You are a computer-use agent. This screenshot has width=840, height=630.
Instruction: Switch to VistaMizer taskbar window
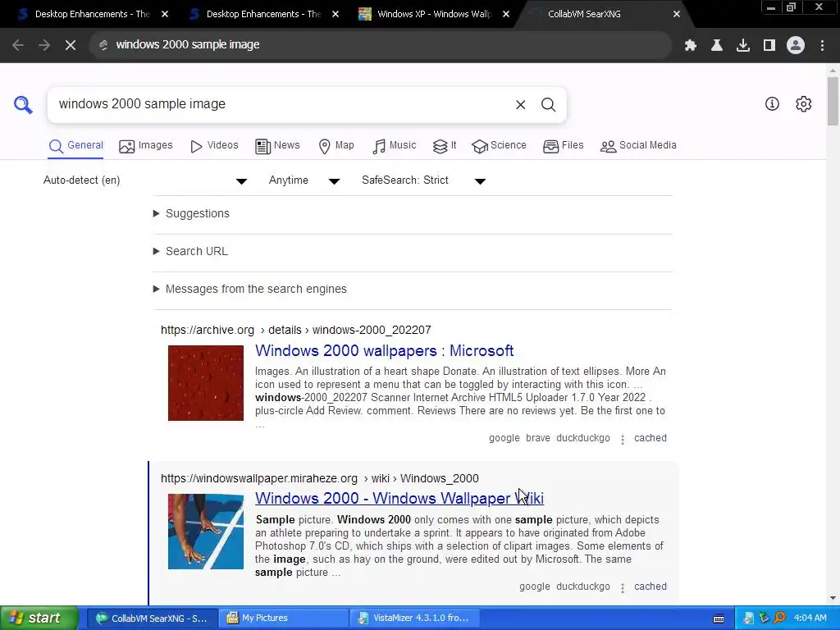[414, 619]
